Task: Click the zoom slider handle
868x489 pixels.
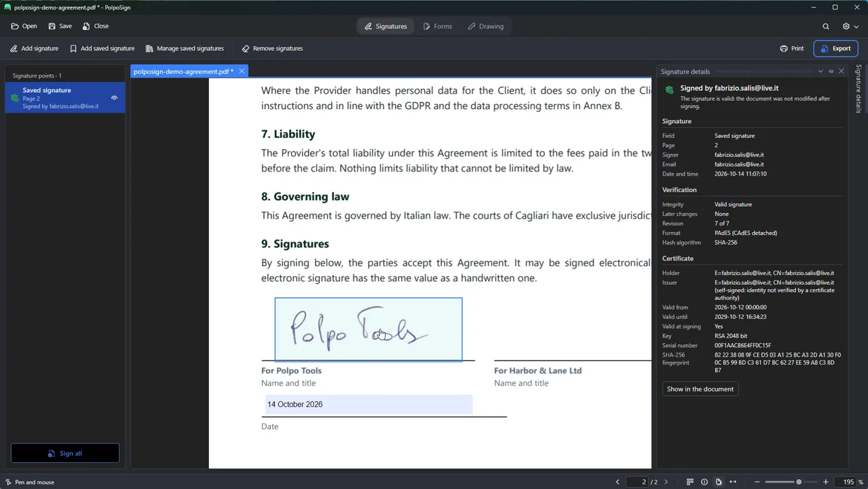Action: (x=799, y=482)
